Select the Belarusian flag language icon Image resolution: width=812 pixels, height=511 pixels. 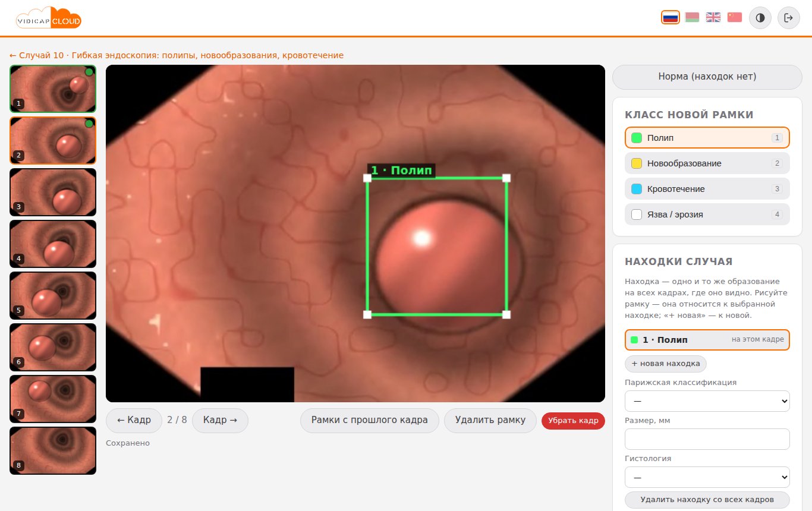692,17
